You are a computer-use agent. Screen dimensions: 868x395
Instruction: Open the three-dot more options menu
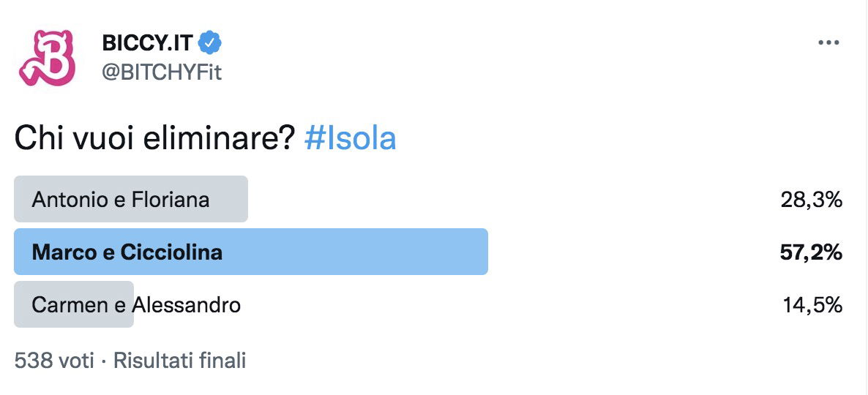[x=828, y=43]
